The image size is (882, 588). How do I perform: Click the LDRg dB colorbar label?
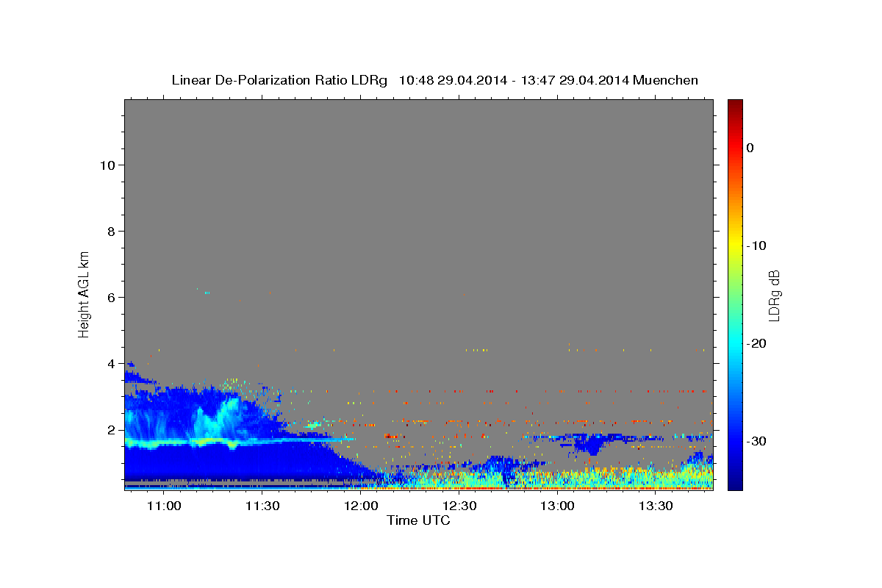point(774,294)
